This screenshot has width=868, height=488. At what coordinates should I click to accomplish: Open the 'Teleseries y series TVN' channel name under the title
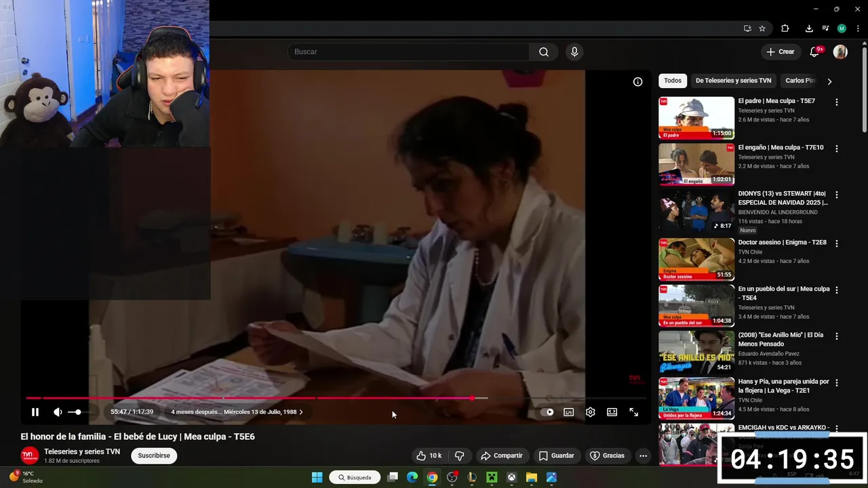pos(82,451)
